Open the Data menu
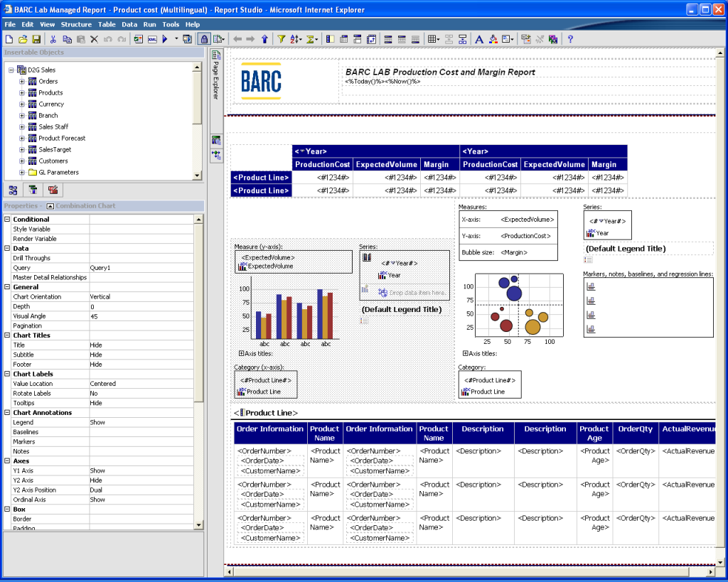The image size is (728, 582). coord(129,25)
